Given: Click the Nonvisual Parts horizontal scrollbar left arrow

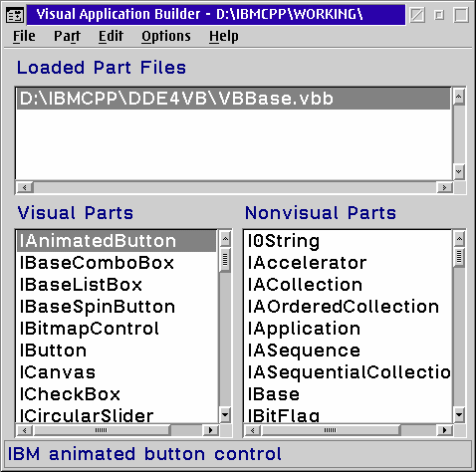Looking at the screenshot, I should (x=253, y=430).
